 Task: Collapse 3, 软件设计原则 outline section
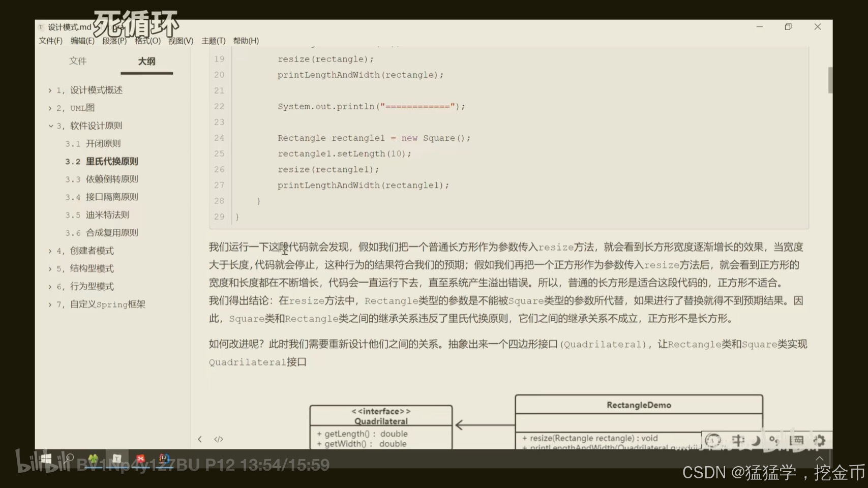[50, 126]
